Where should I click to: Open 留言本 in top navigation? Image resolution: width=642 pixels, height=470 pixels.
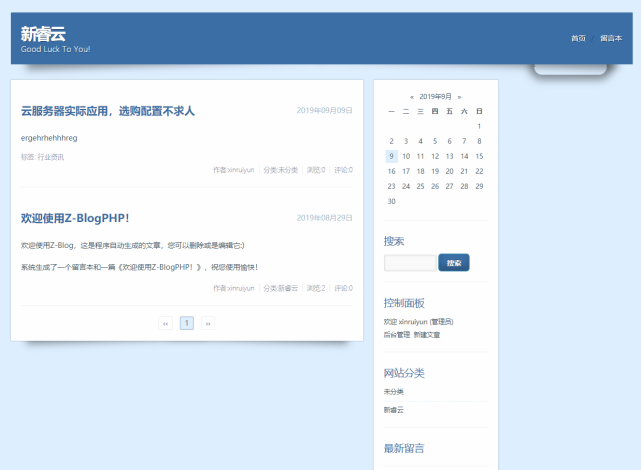[610, 38]
